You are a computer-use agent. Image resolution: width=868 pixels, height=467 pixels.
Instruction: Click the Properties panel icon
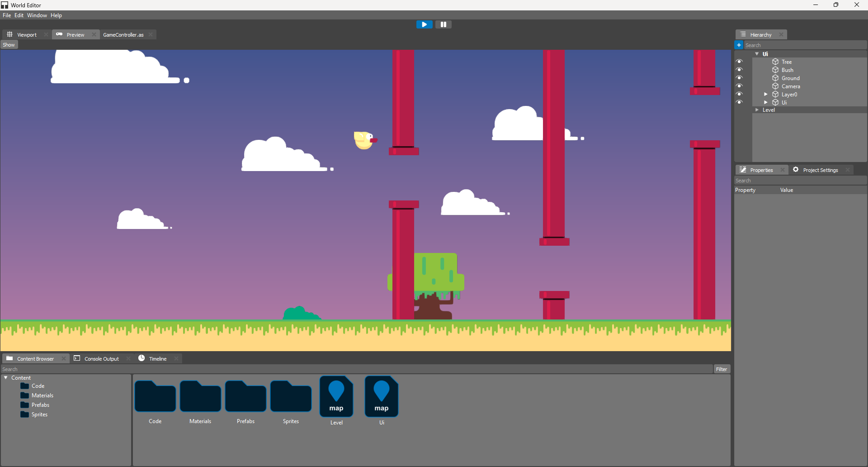coord(743,170)
